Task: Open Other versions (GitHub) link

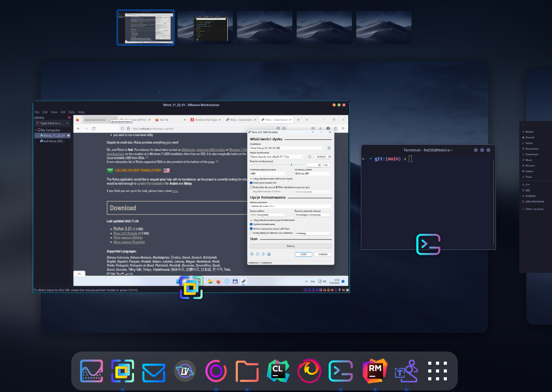Action: [128, 238]
